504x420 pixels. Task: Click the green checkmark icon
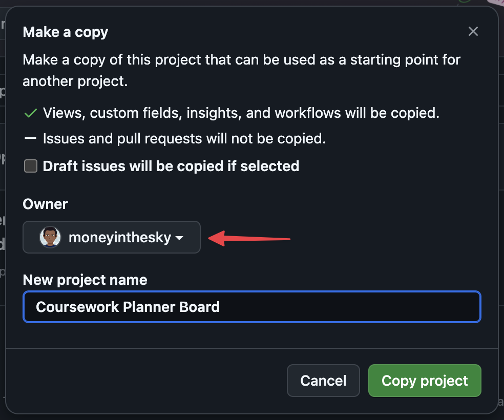tap(31, 113)
